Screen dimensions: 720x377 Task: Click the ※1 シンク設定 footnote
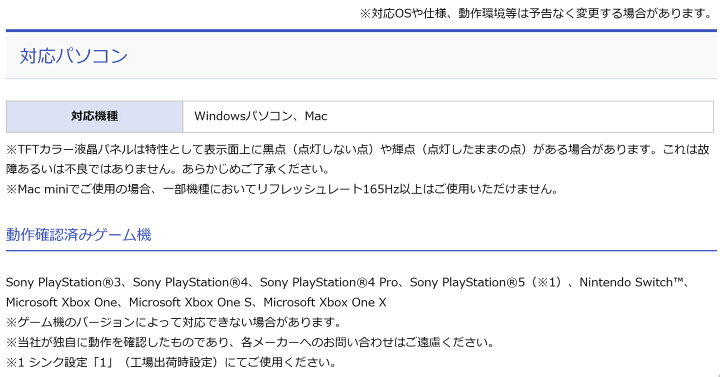click(x=171, y=362)
